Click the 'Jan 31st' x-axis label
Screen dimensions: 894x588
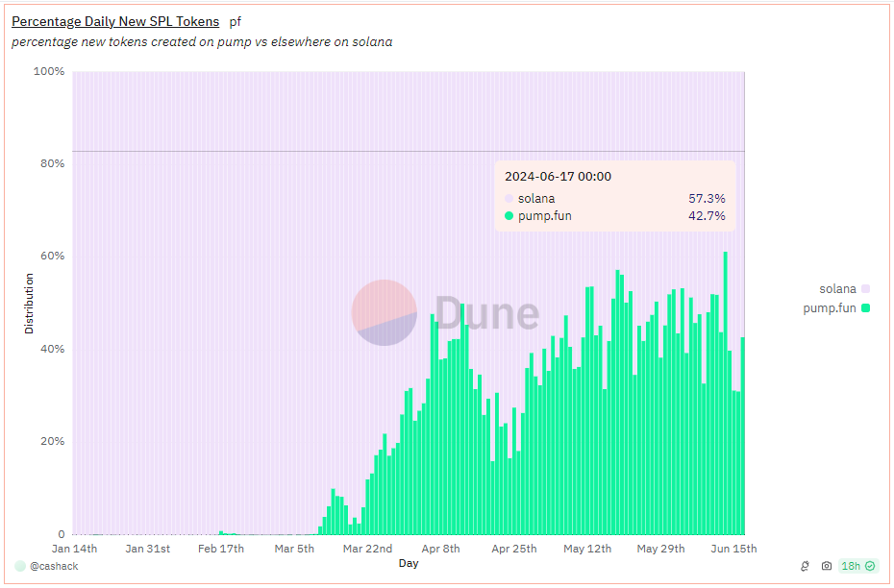tap(148, 549)
